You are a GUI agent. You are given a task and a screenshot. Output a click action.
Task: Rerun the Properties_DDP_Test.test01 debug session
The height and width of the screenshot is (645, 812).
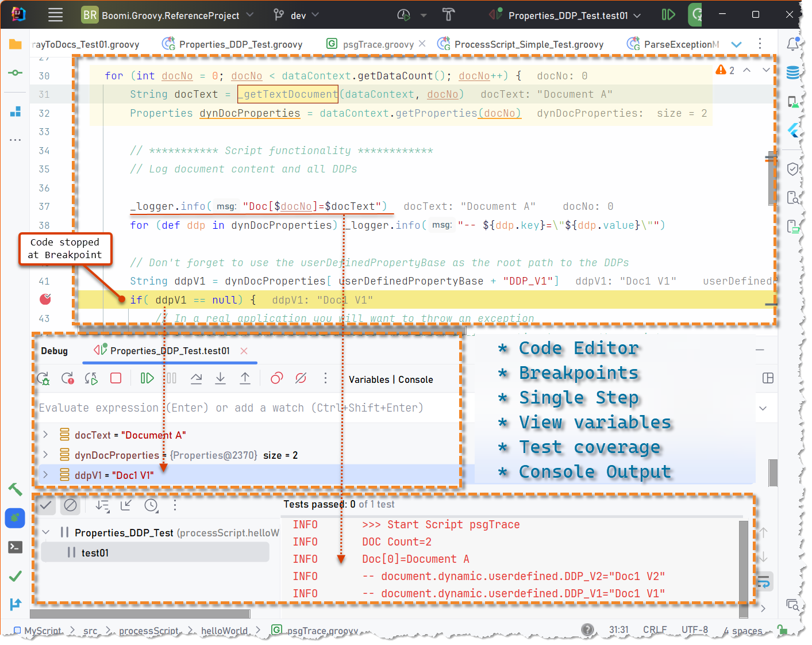point(43,378)
